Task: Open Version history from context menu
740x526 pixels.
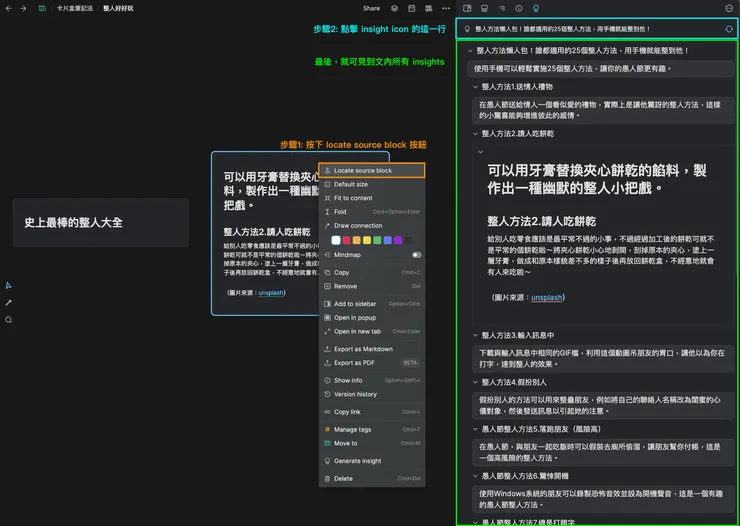Action: 372,394
